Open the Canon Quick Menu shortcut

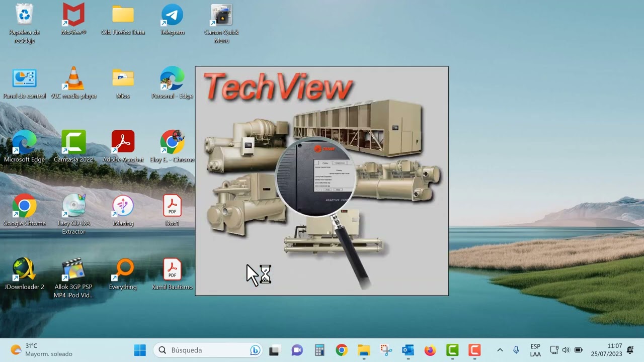[221, 23]
